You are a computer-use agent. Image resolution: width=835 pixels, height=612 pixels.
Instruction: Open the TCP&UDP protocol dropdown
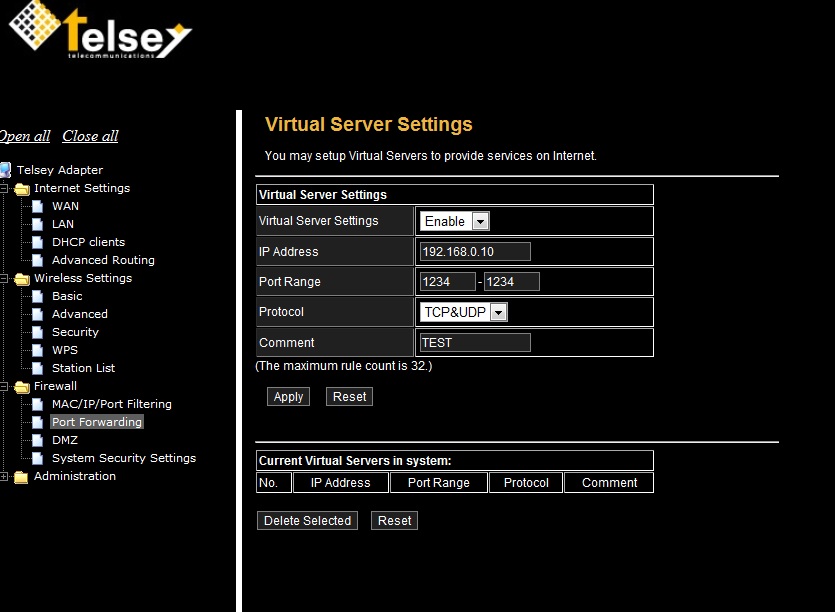(x=465, y=312)
